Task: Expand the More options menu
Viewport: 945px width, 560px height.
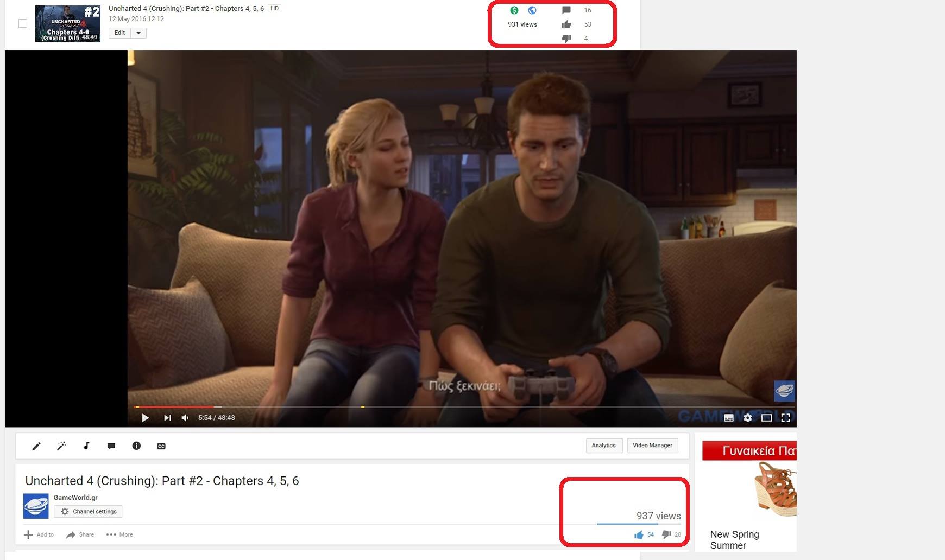Action: click(x=119, y=534)
